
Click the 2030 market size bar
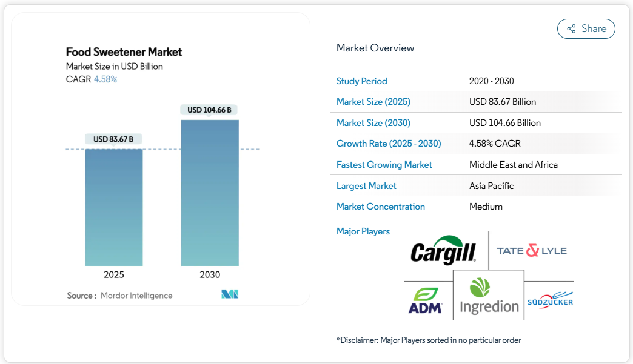pyautogui.click(x=210, y=193)
